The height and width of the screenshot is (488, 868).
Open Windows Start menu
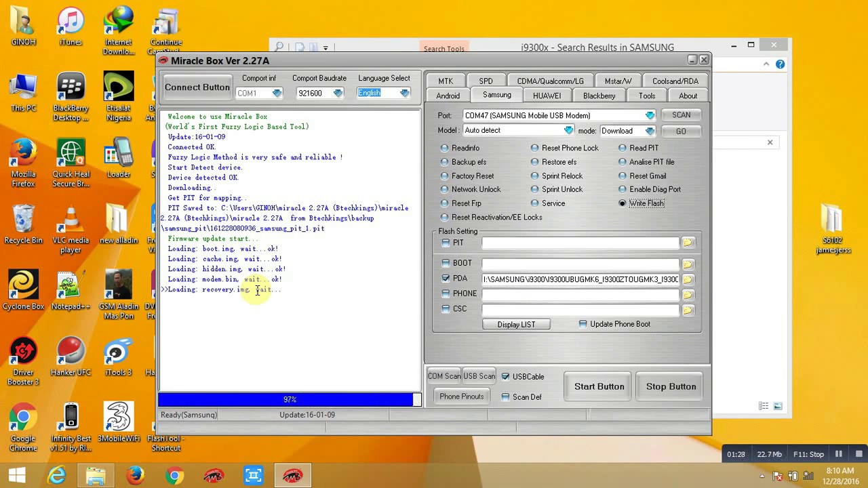coord(17,475)
